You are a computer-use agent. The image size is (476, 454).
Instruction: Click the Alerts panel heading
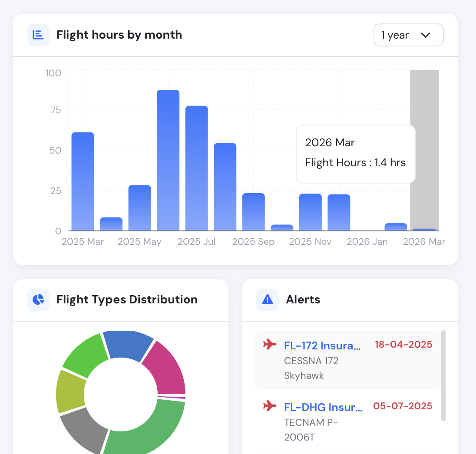(x=303, y=299)
